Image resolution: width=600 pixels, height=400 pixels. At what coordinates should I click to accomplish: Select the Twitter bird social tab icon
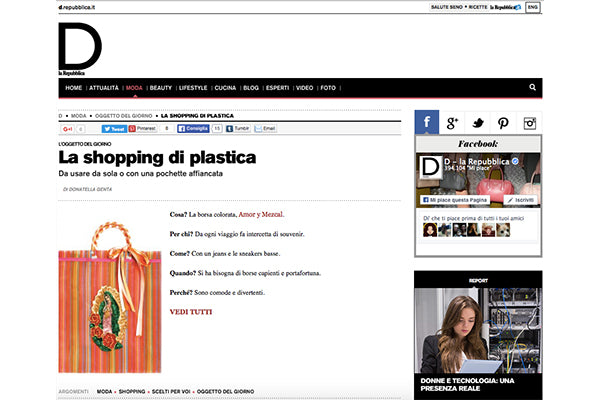pyautogui.click(x=478, y=123)
